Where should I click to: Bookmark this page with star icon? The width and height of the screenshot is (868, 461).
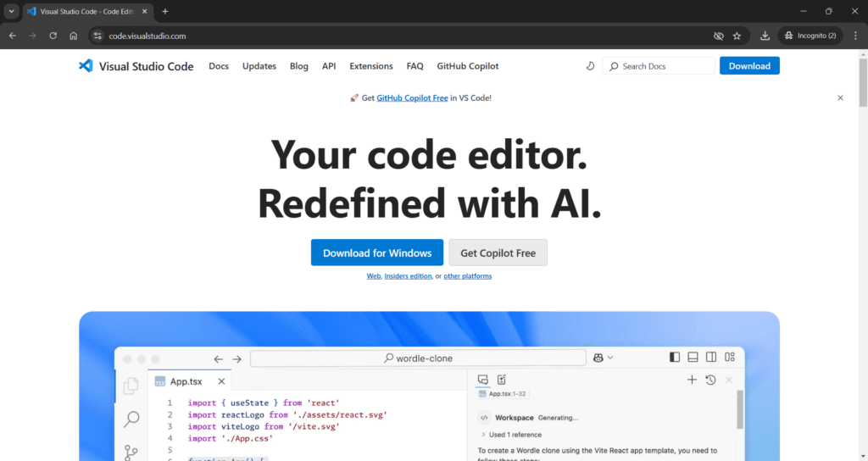point(737,36)
